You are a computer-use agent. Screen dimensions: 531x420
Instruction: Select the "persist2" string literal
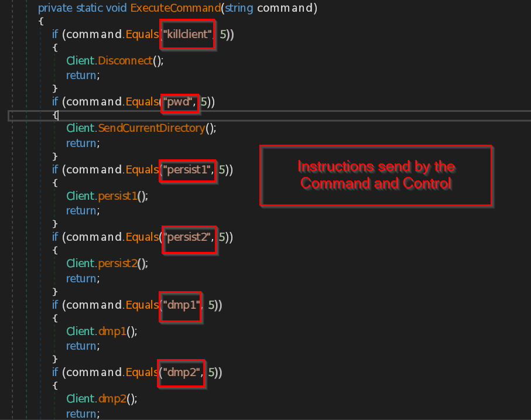coord(189,237)
